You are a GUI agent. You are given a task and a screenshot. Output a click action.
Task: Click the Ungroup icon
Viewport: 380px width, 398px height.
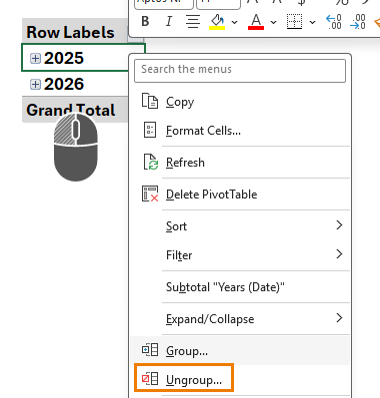(x=150, y=379)
